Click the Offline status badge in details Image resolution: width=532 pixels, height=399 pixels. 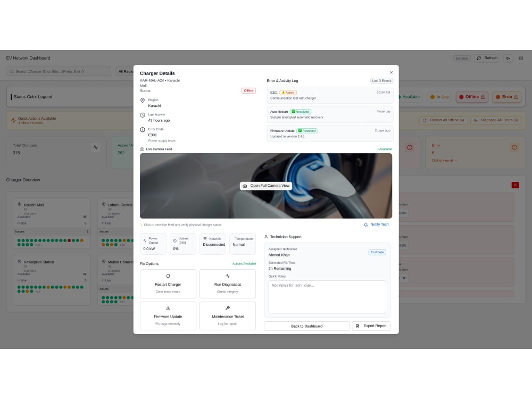248,90
